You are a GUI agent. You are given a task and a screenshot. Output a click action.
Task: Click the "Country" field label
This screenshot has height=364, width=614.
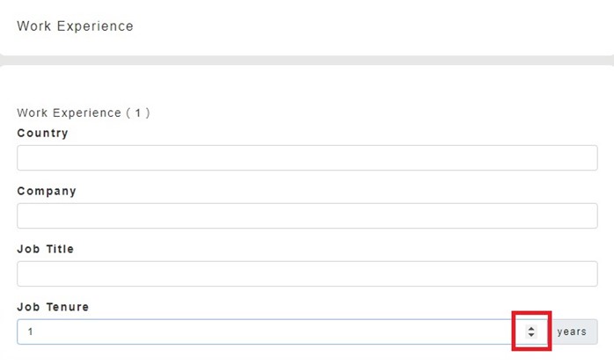click(42, 134)
